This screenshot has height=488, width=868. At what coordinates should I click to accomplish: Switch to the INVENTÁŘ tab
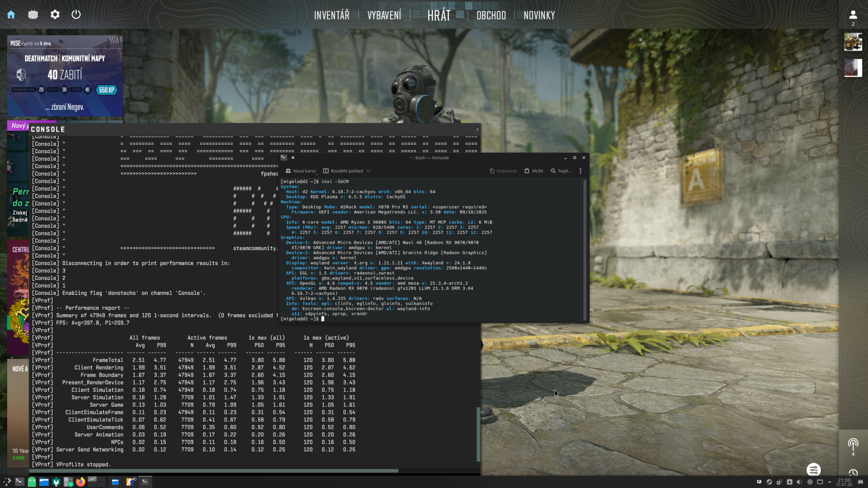click(x=331, y=15)
